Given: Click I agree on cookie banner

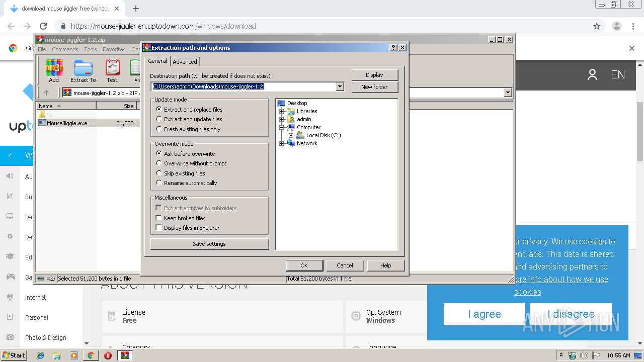Looking at the screenshot, I should click(x=485, y=314).
